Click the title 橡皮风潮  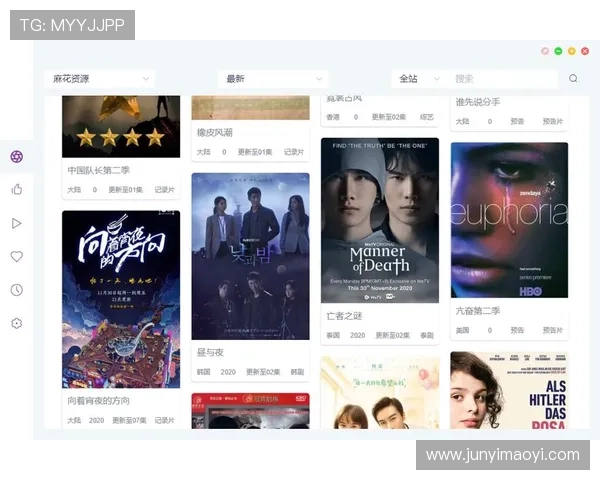click(x=214, y=133)
